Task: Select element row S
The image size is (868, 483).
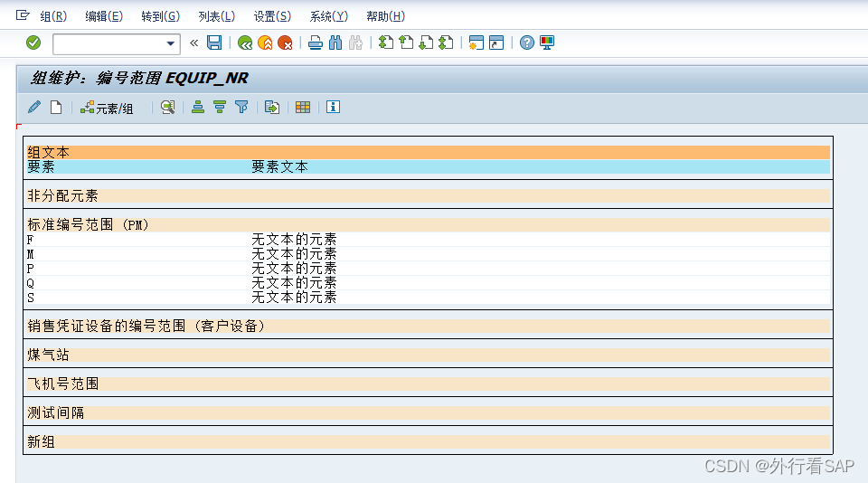Action: pyautogui.click(x=428, y=298)
